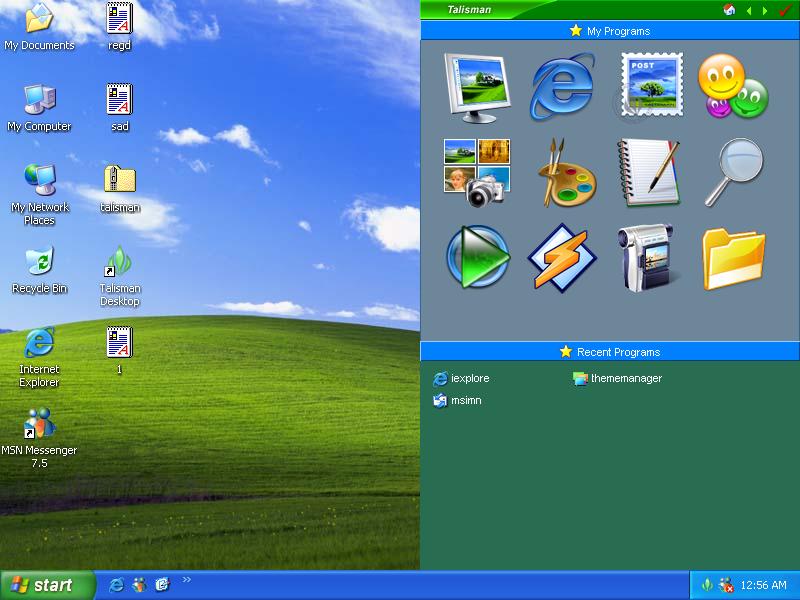The width and height of the screenshot is (800, 600).
Task: Go to previous Talisman page arrow
Action: (x=748, y=10)
